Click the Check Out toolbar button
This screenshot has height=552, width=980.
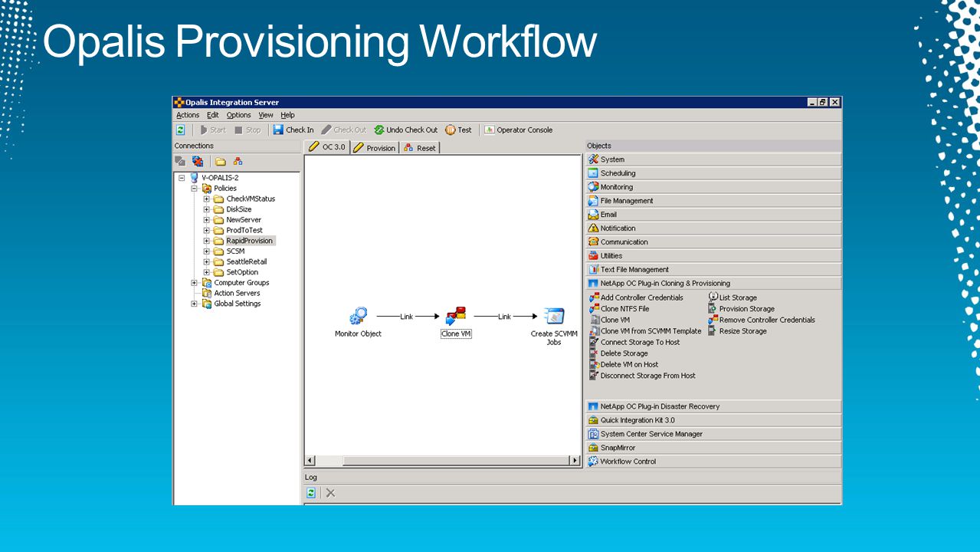pyautogui.click(x=343, y=130)
